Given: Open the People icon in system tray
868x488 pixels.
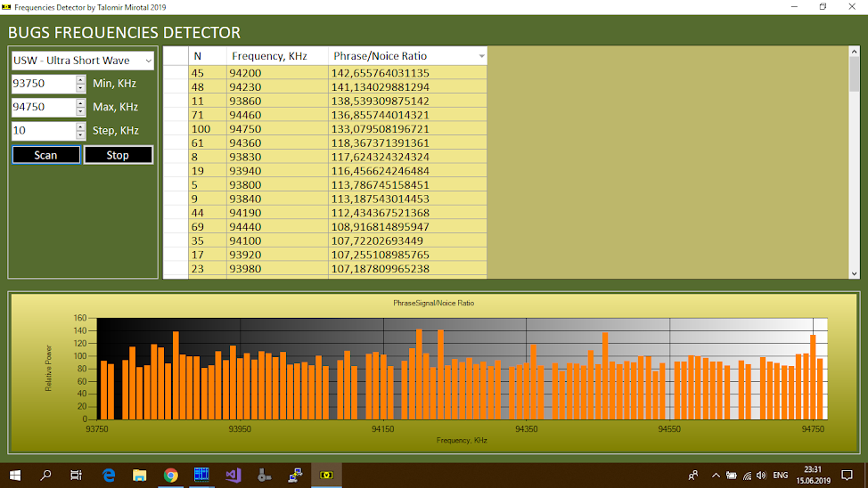Looking at the screenshot, I should [x=693, y=476].
